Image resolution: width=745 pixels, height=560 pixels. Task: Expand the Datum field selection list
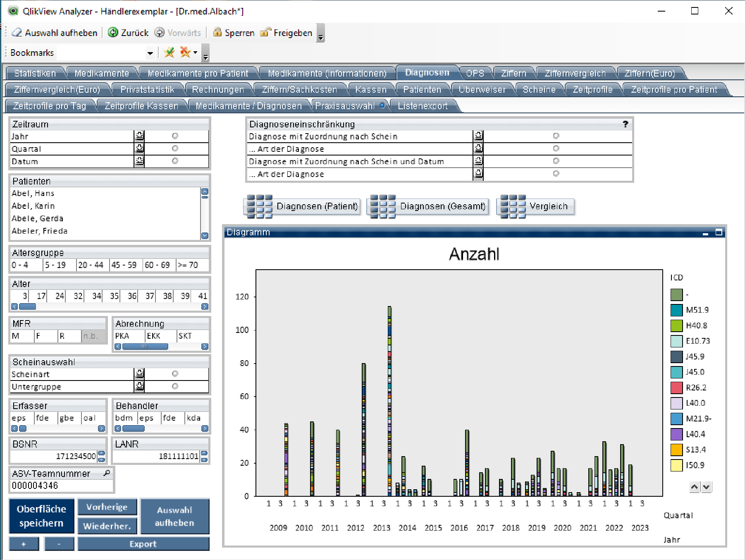click(139, 161)
